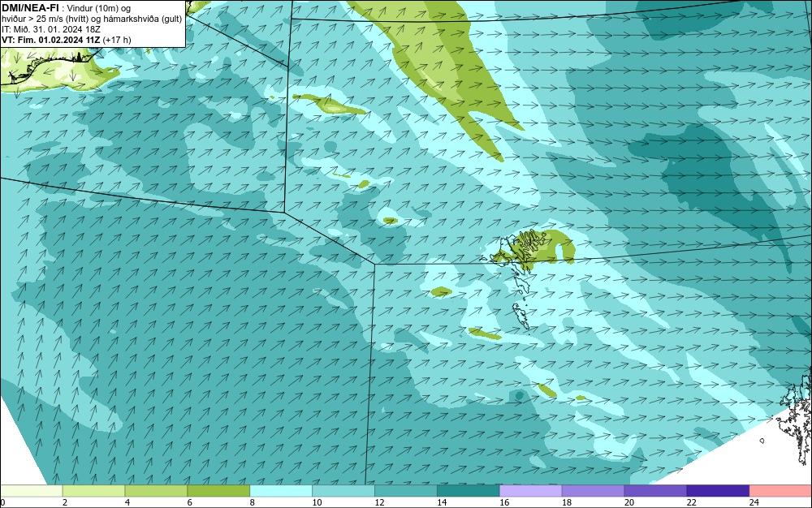
Task: Click the legend scale label "24"
Action: tap(754, 502)
